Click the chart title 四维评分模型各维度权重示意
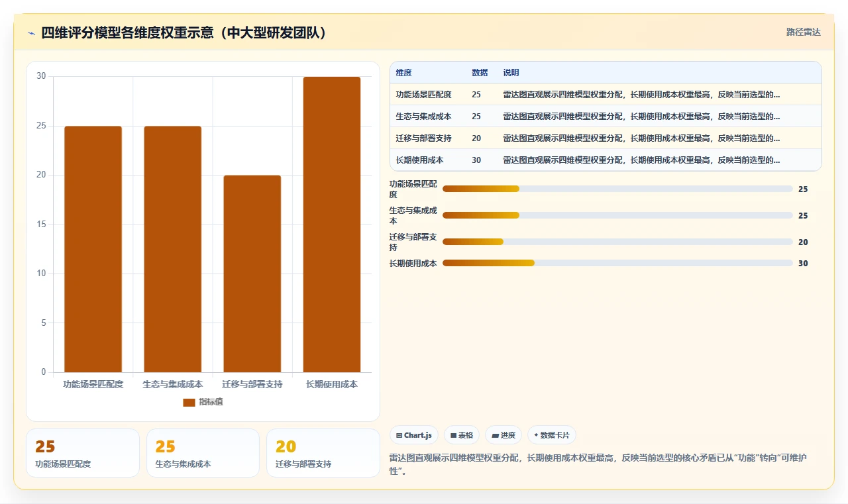Viewport: 848px width, 504px height. (x=184, y=33)
